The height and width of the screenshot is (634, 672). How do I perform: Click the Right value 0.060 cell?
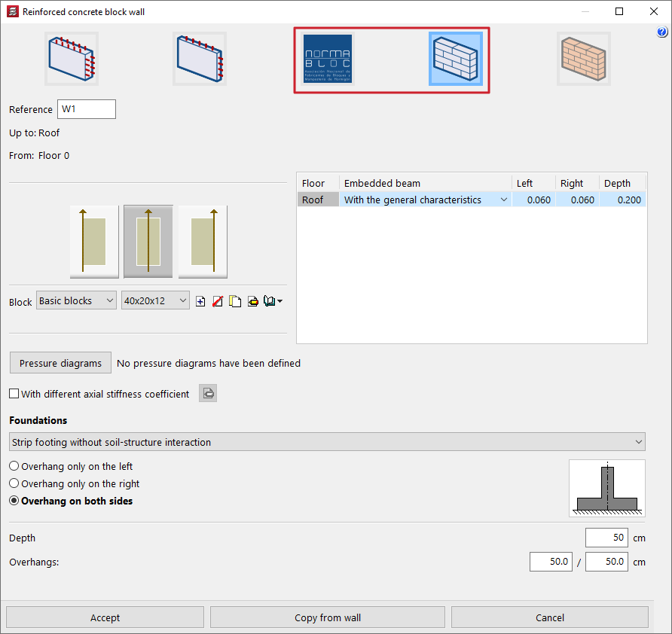(577, 200)
